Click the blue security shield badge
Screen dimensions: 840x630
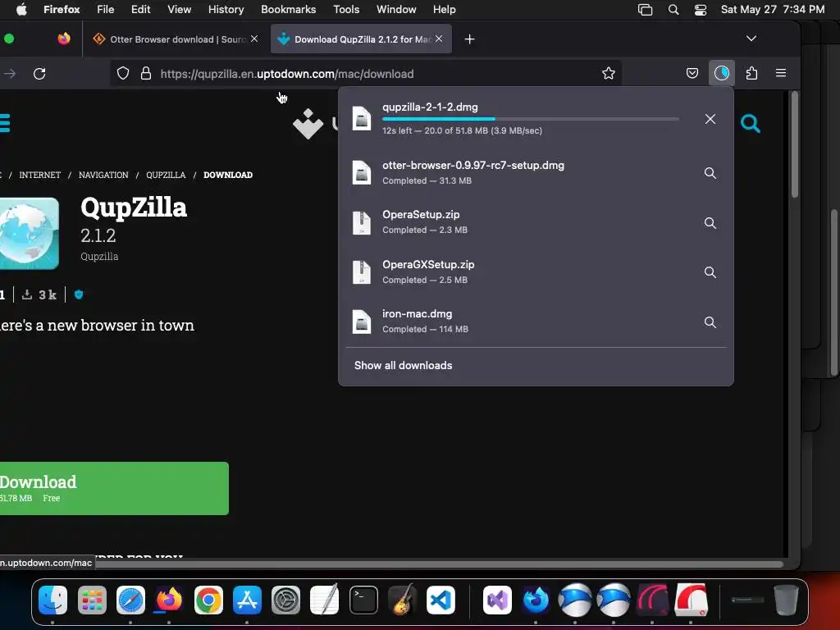click(79, 294)
